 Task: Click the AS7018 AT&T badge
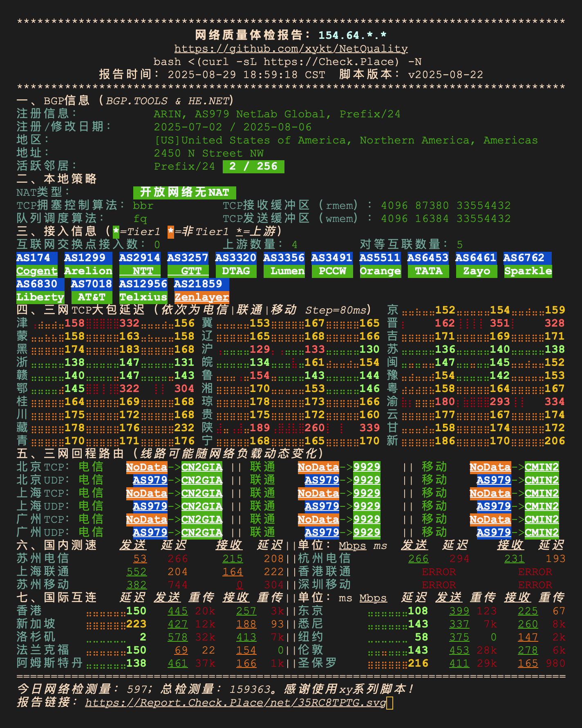(x=92, y=291)
